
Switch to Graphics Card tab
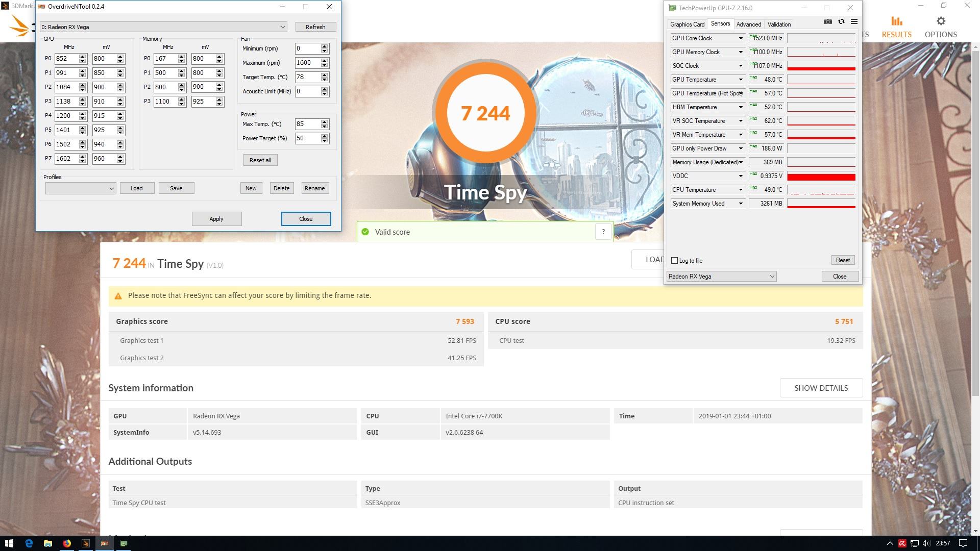(687, 24)
